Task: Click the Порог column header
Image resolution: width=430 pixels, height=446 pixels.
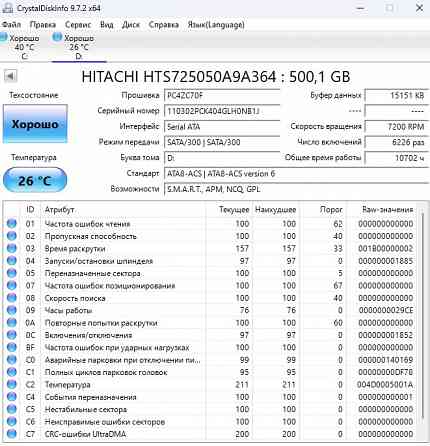Action: point(323,210)
